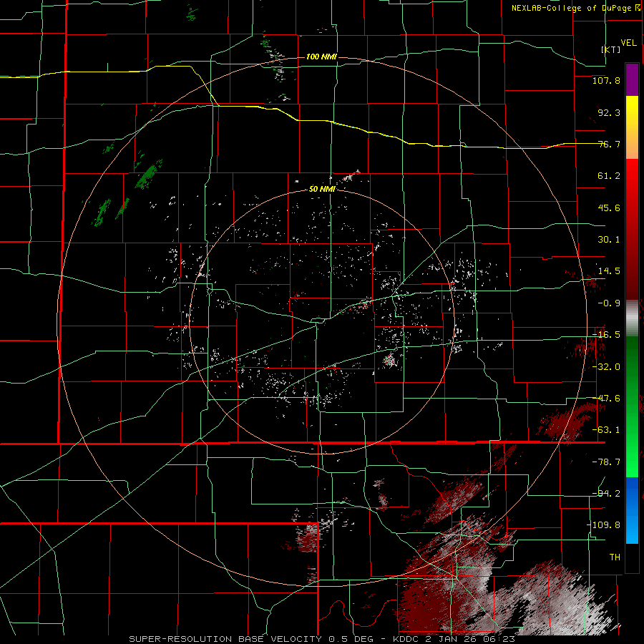Click the VEL legend title
Image resolution: width=644 pixels, height=644 pixels.
(x=628, y=43)
